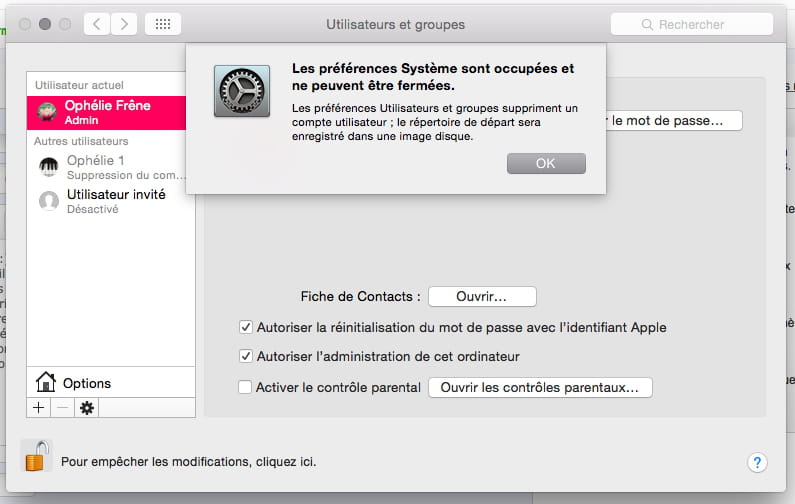
Task: Click the forward navigation arrow
Action: pos(124,24)
